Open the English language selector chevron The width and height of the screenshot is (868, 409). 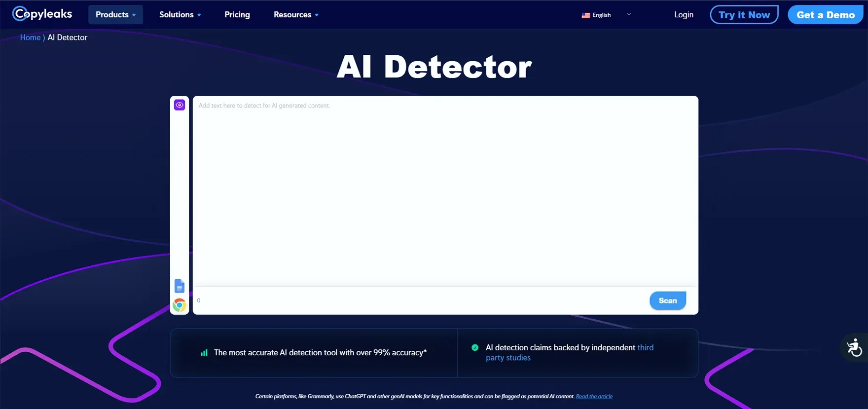pos(629,15)
